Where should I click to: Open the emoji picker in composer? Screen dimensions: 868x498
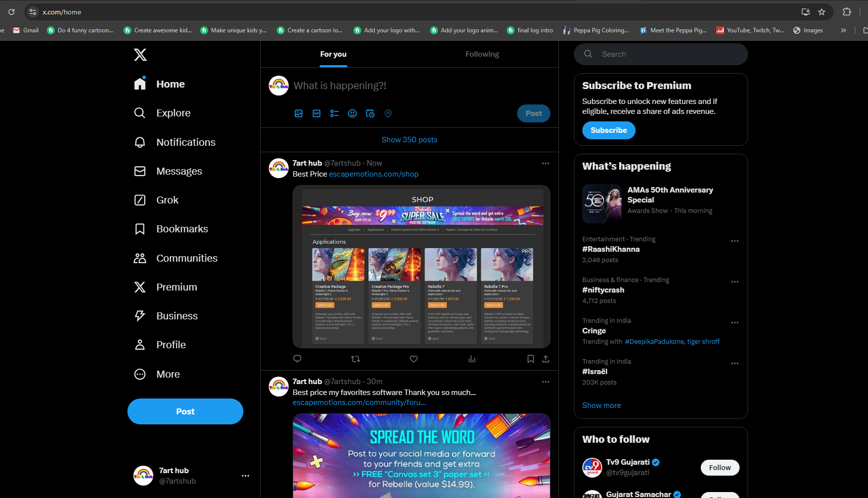352,113
